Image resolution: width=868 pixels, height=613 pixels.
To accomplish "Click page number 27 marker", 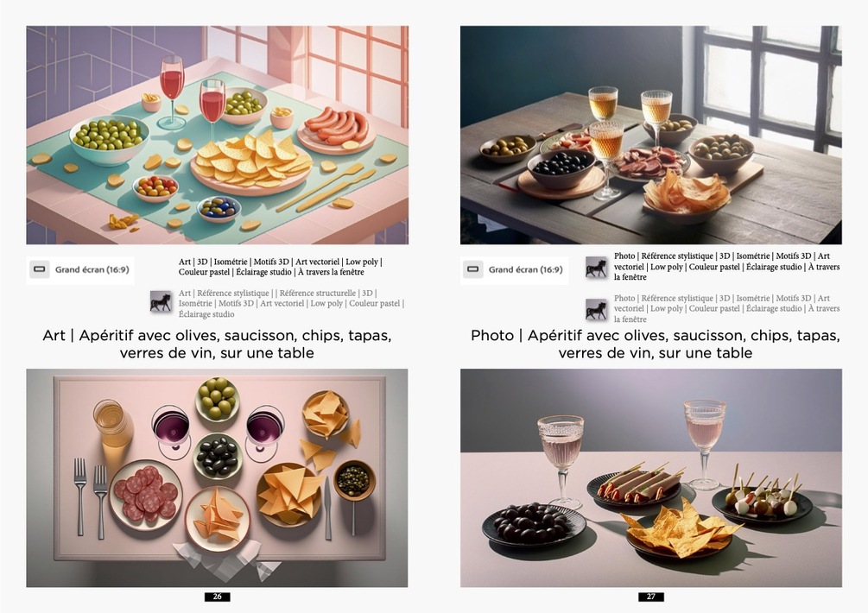I will [x=651, y=597].
